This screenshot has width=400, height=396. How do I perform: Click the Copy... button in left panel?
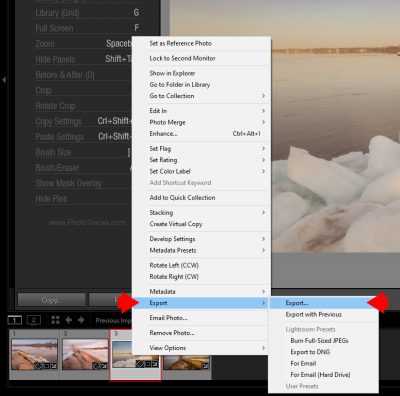(x=52, y=300)
